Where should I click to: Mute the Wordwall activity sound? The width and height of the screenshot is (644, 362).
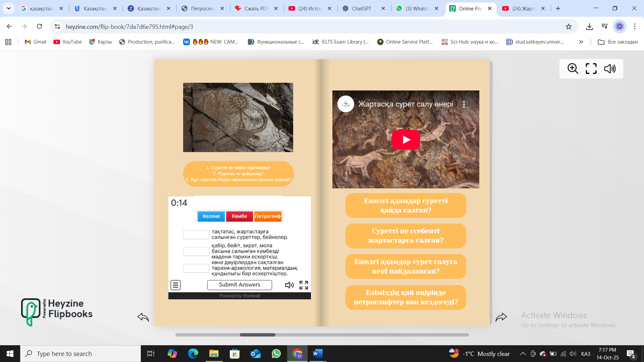pos(289,285)
